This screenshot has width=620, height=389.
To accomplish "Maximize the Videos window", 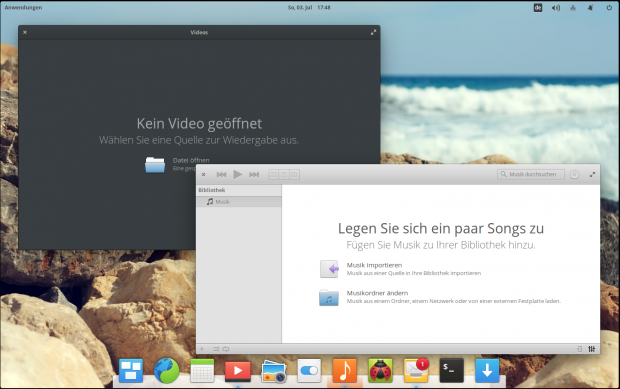I will point(373,32).
